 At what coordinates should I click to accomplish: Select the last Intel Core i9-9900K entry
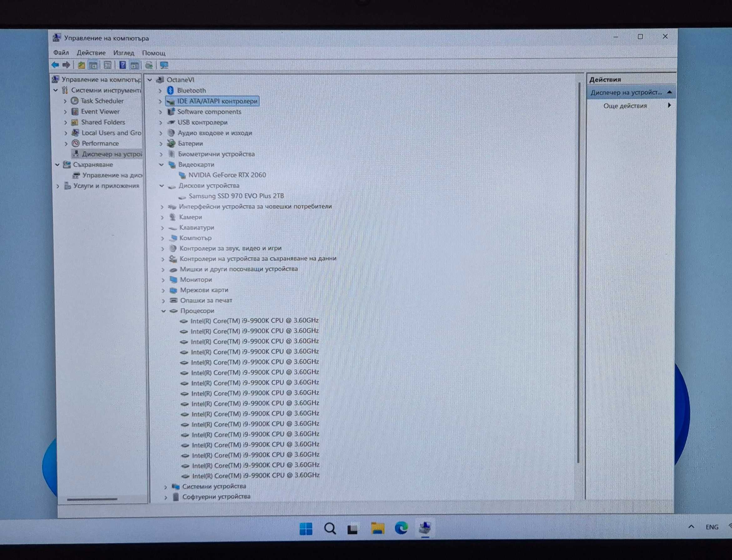pos(256,475)
